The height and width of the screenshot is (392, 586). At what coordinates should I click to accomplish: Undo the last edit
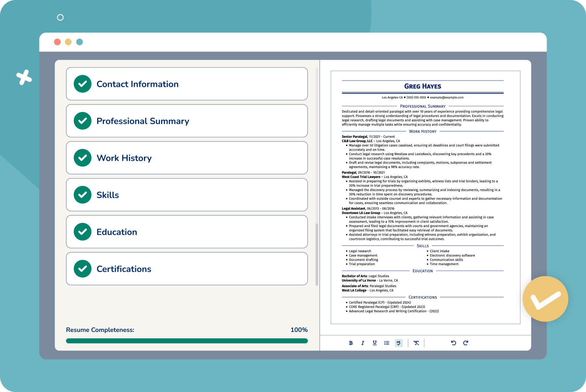(453, 343)
